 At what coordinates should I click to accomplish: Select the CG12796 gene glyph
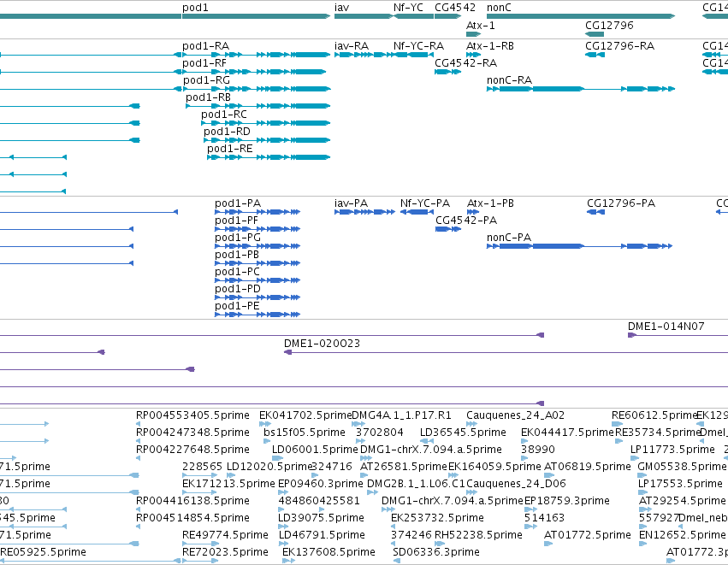(595, 34)
